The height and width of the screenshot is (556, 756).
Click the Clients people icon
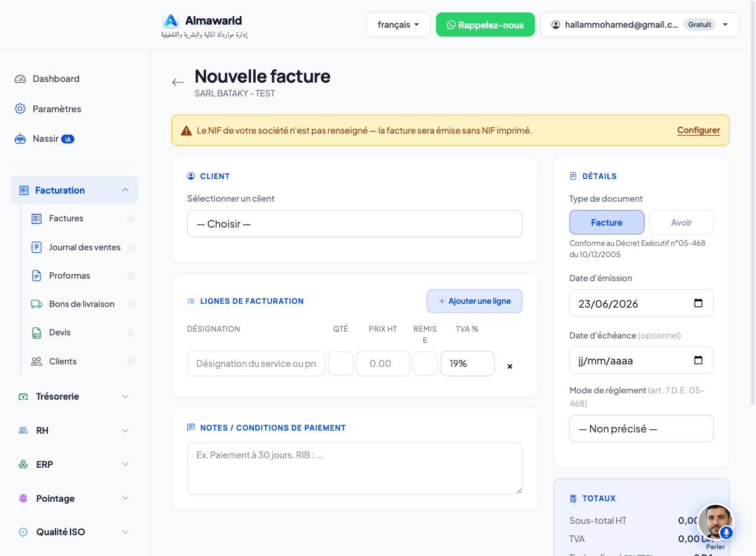[37, 361]
